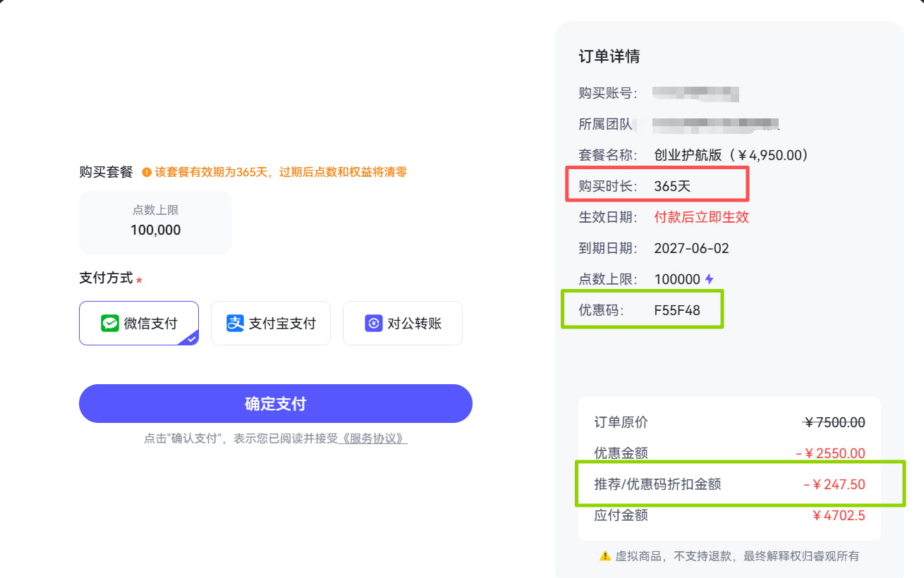This screenshot has width=924, height=578.
Task: Click the expiry date 2027-06-02
Action: tap(692, 248)
